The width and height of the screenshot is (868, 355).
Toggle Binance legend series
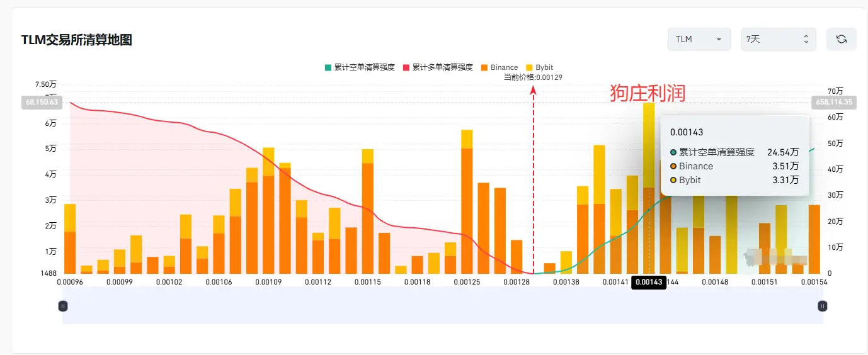pos(499,67)
